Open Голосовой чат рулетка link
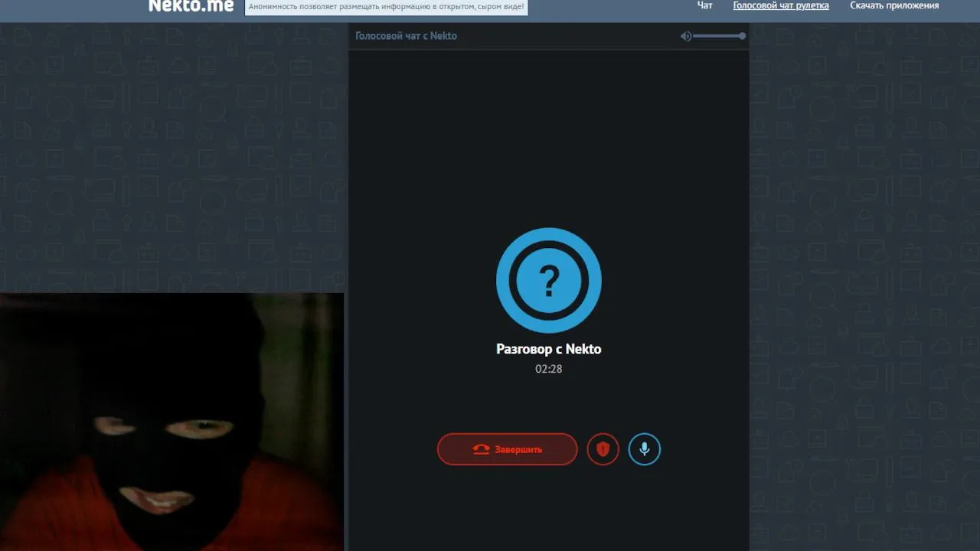980x551 pixels. pos(781,5)
